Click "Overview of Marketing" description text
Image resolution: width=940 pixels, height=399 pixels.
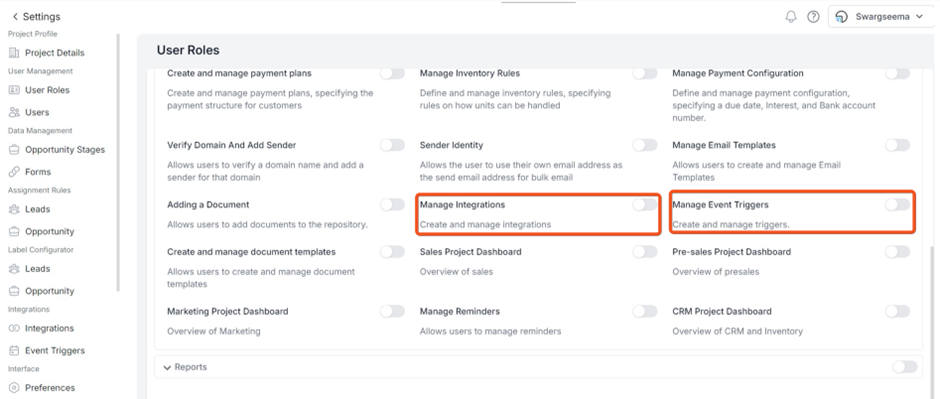coord(213,331)
